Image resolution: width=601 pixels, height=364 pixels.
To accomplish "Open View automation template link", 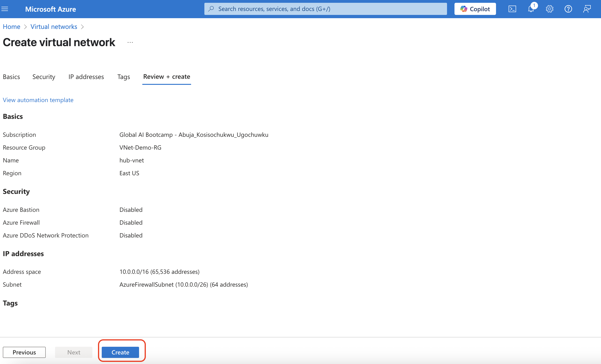I will click(x=38, y=100).
